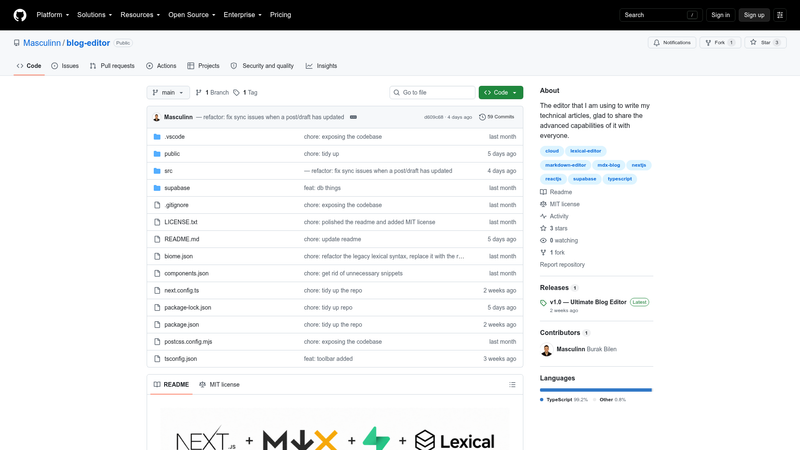Viewport: 800px width, 450px height.
Task: Open package-lock.json file
Action: pos(188,308)
